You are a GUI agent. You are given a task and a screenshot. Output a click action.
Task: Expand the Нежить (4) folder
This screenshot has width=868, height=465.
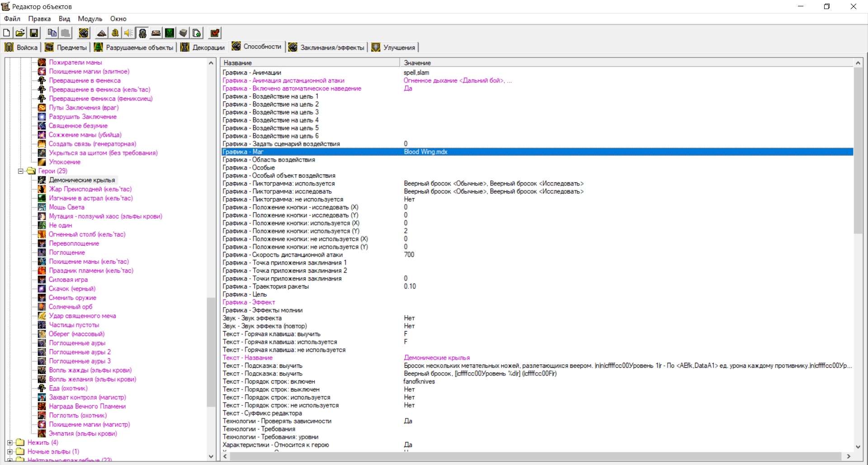10,442
